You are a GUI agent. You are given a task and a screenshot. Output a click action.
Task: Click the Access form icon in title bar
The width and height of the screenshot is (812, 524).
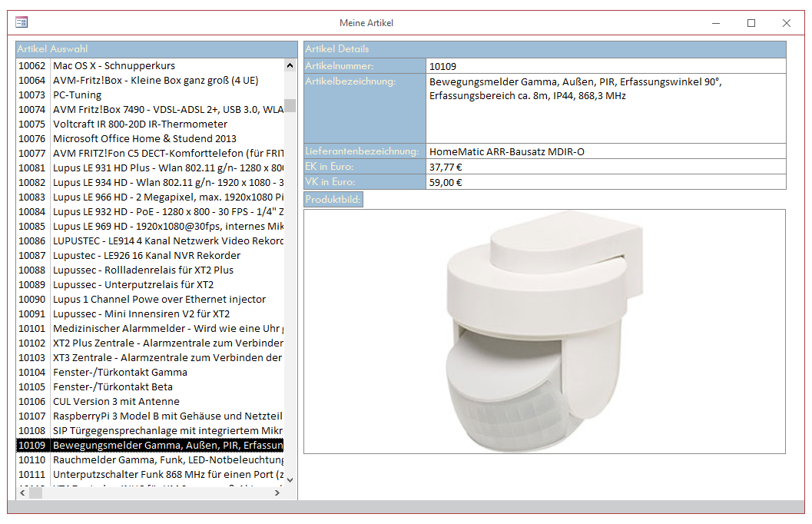coord(22,23)
